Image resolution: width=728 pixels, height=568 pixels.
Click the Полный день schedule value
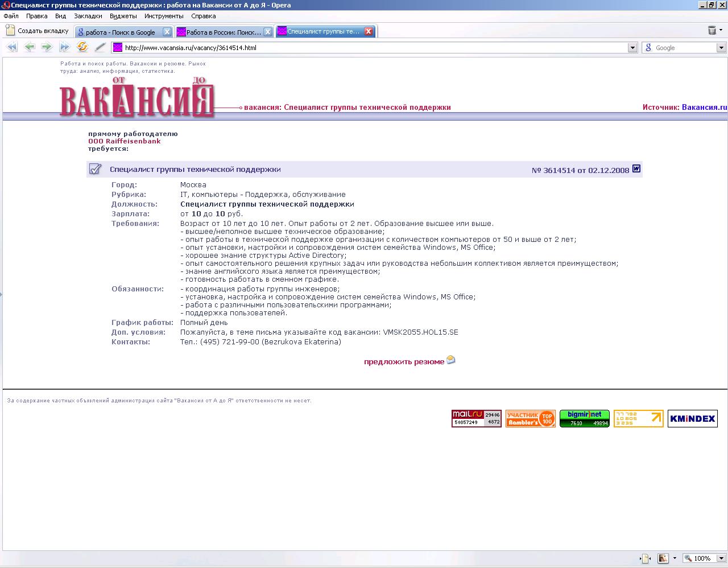click(204, 323)
